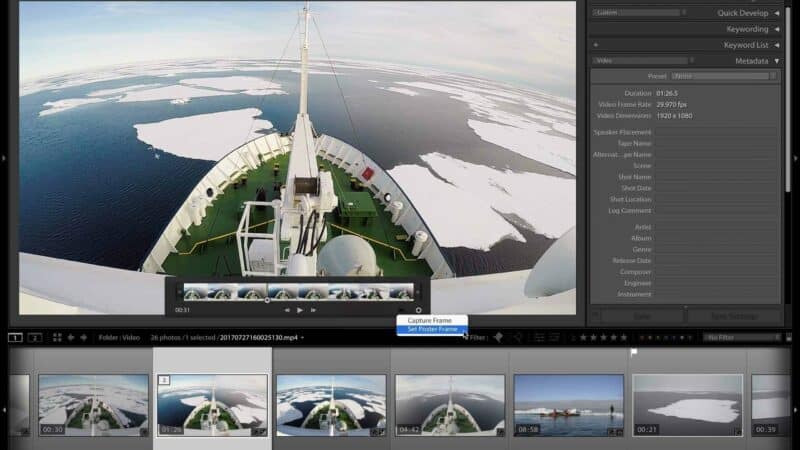Click the Speaker Placement field

(716, 132)
